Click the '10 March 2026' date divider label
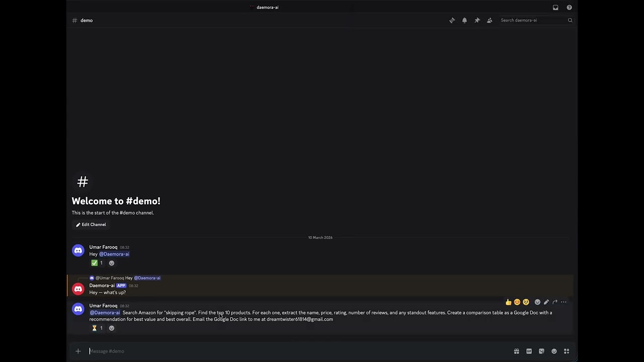This screenshot has width=644, height=362. [320, 237]
